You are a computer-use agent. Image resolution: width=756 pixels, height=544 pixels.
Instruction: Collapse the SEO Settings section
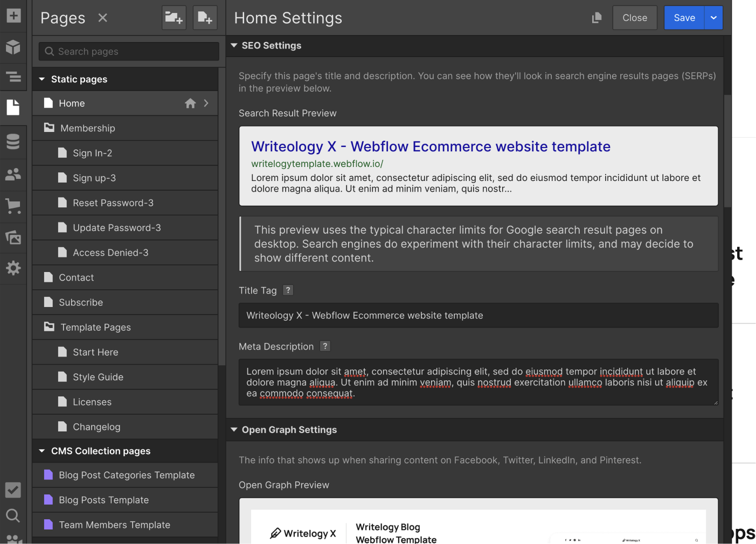click(x=234, y=46)
